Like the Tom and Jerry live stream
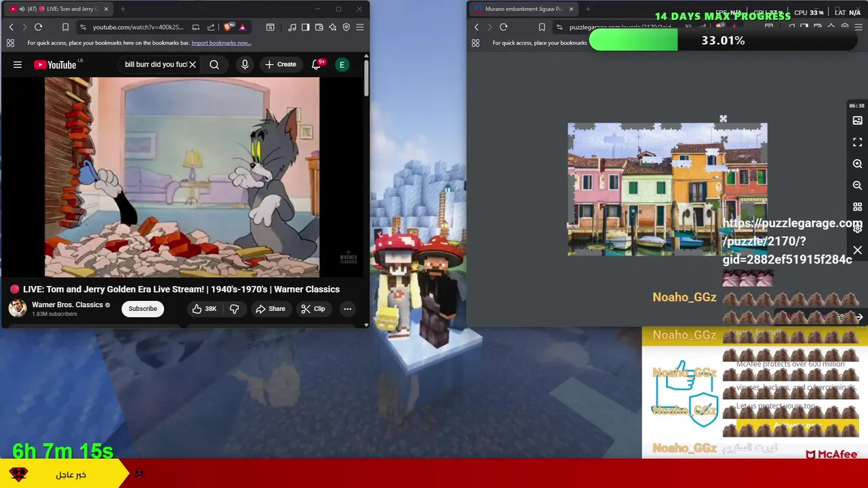Viewport: 868px width, 488px height. coord(203,309)
